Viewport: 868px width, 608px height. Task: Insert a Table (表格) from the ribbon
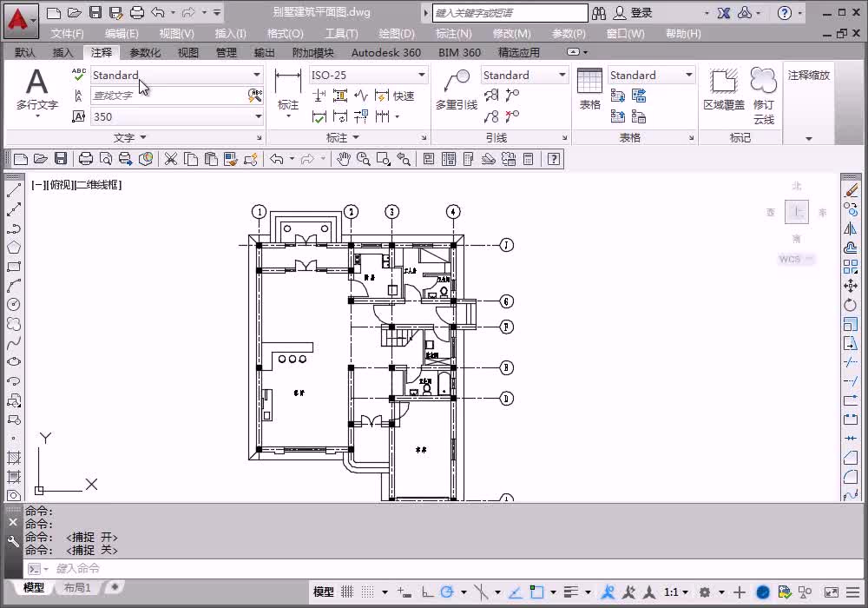589,89
